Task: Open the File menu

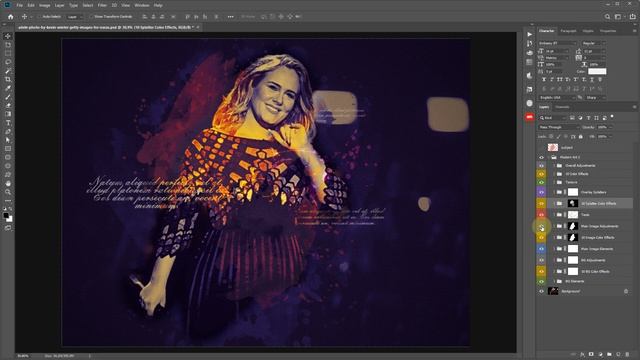Action: (x=19, y=5)
